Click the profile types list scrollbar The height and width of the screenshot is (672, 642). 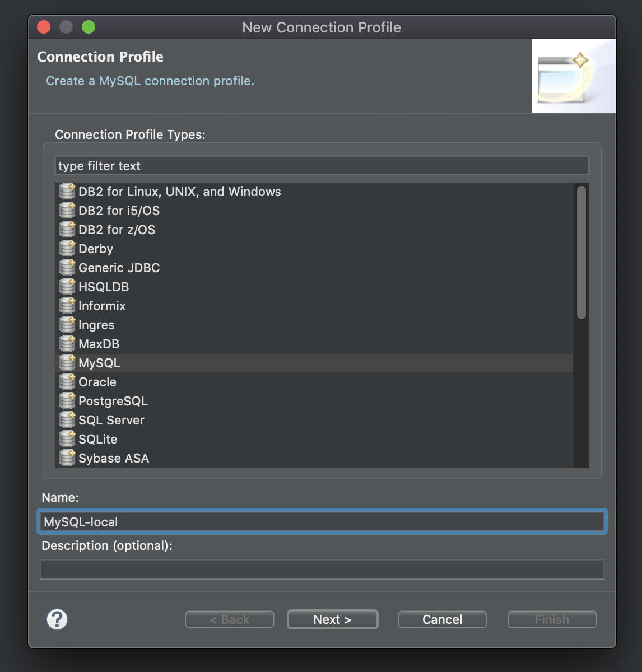click(x=581, y=253)
